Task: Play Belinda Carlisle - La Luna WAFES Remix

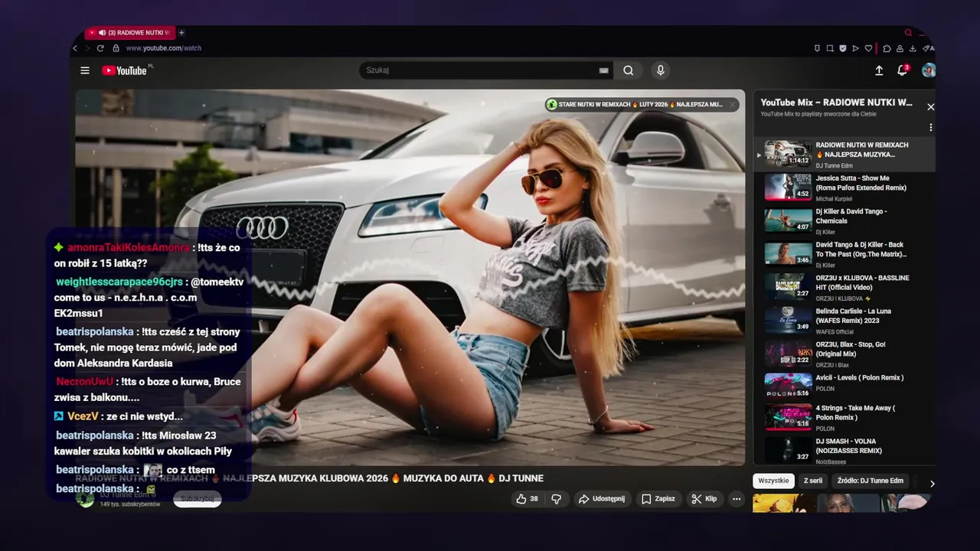Action: tap(844, 321)
